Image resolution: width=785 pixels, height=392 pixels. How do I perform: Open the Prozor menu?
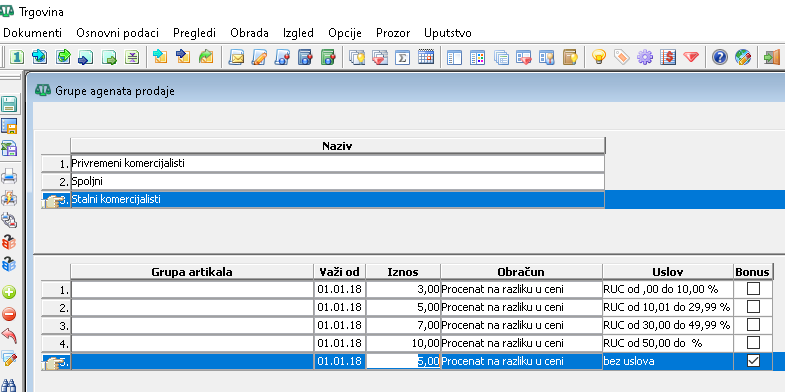(393, 33)
